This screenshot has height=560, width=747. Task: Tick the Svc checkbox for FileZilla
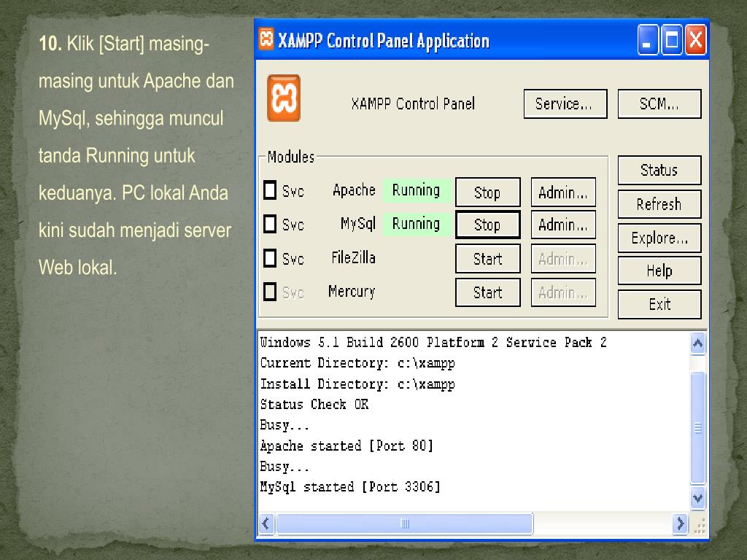pyautogui.click(x=270, y=258)
